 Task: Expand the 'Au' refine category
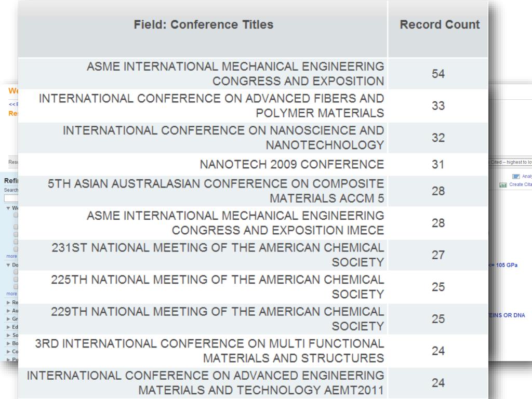pos(8,311)
